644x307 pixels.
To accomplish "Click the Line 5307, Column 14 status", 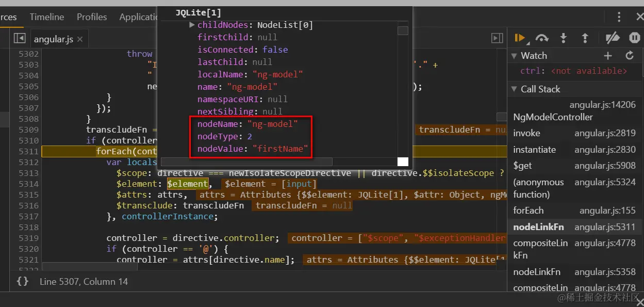I will 84,281.
